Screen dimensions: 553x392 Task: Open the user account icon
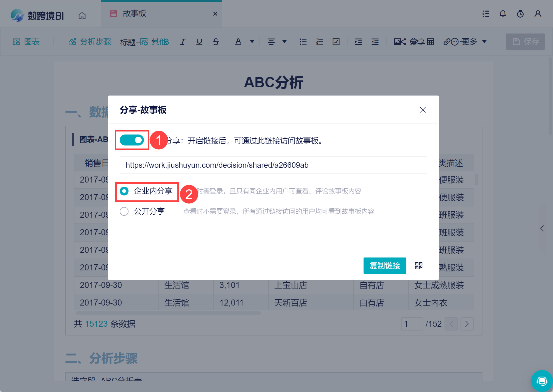(538, 14)
